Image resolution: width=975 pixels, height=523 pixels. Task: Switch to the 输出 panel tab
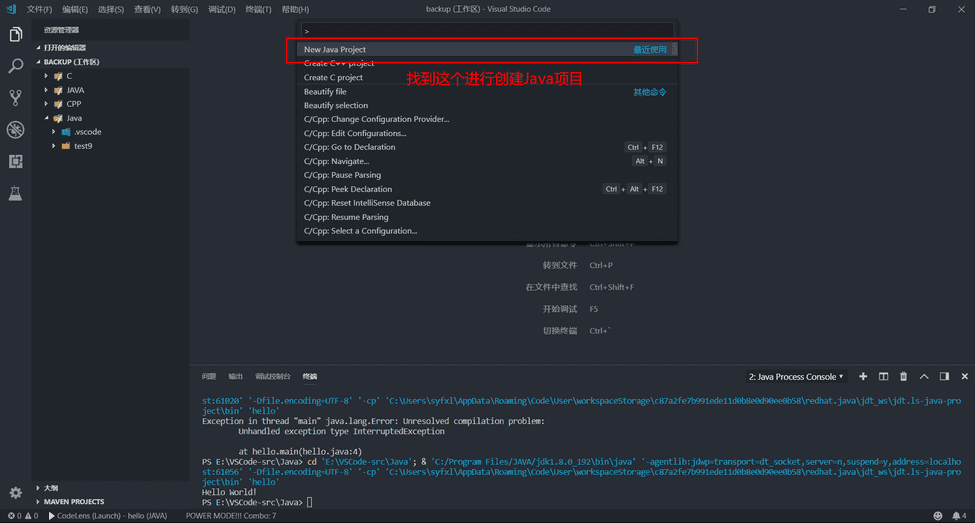coord(235,377)
